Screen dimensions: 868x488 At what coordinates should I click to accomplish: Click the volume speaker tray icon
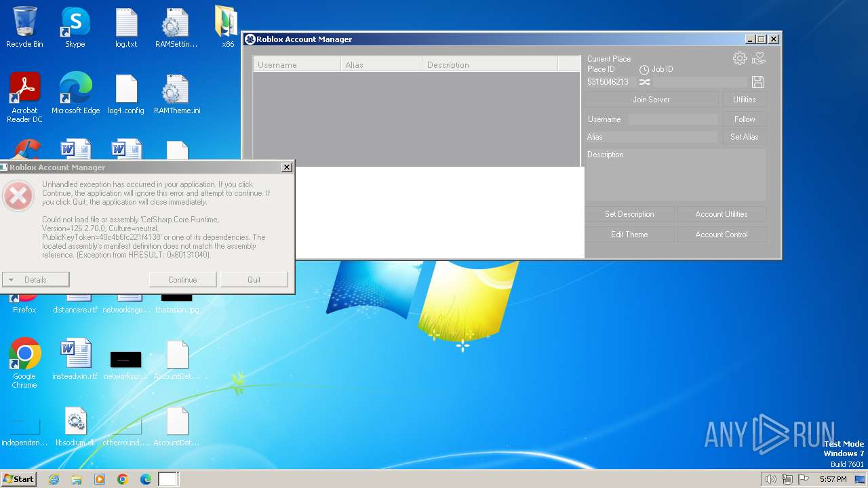point(770,479)
